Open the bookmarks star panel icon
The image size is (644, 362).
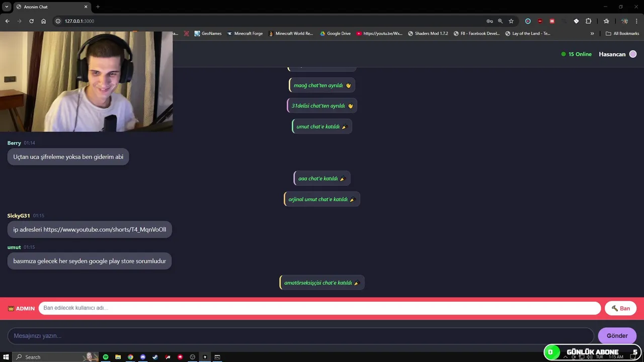click(606, 21)
